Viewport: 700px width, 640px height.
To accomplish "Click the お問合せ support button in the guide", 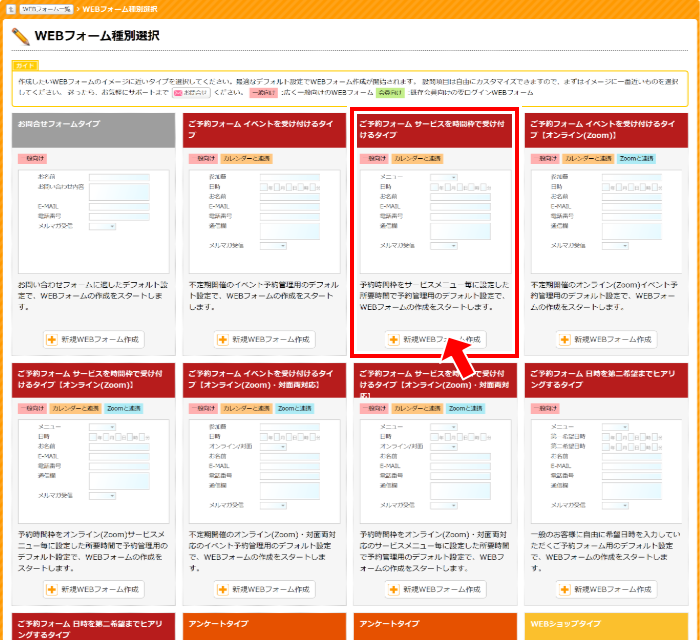I will (191, 93).
